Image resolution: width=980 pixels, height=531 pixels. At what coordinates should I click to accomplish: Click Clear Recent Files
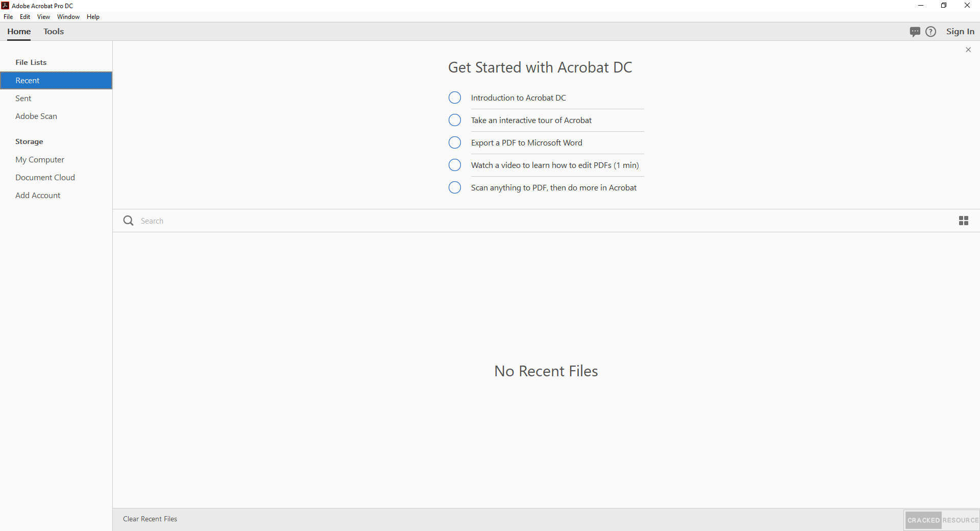click(150, 519)
